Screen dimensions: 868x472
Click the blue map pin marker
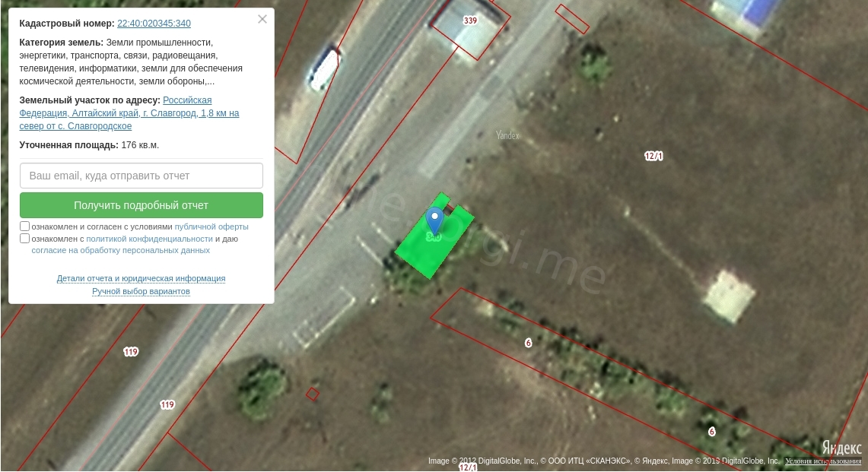[x=434, y=220]
